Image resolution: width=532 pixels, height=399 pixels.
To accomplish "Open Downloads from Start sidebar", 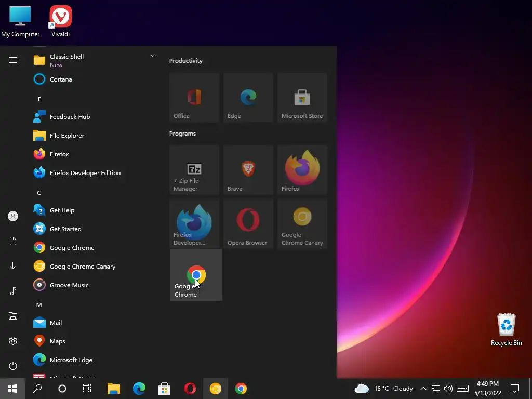I will point(13,267).
